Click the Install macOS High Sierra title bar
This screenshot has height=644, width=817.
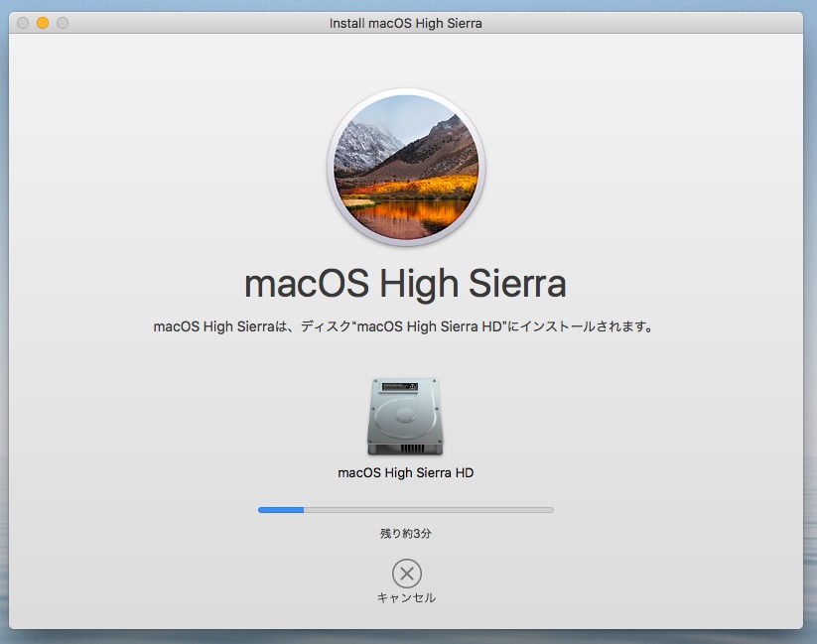[x=405, y=23]
